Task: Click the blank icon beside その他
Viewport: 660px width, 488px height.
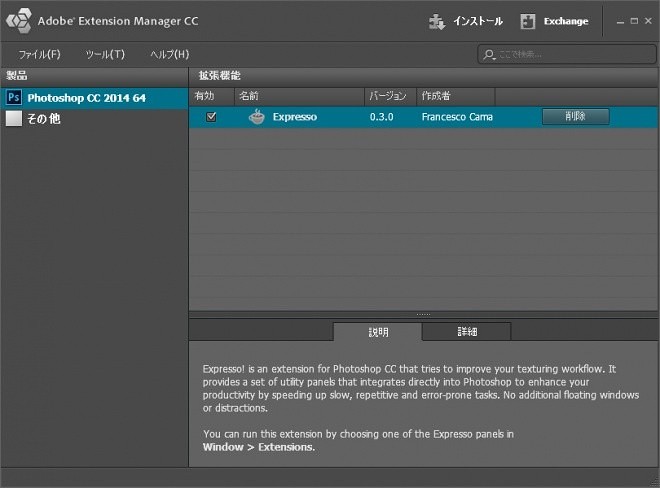Action: [x=14, y=118]
